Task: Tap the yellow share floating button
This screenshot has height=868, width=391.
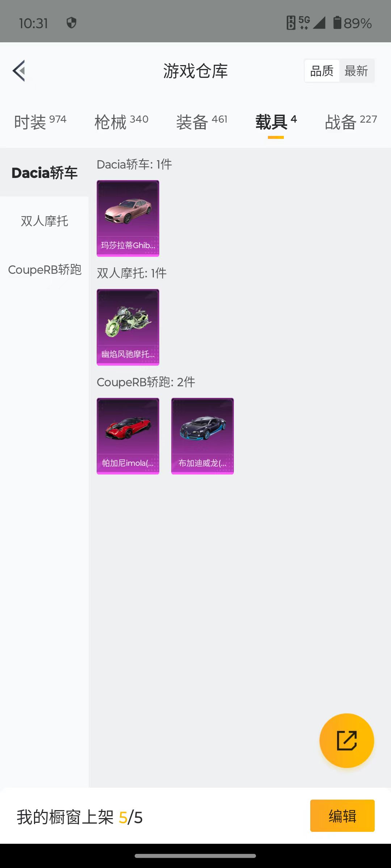Action: pos(346,740)
